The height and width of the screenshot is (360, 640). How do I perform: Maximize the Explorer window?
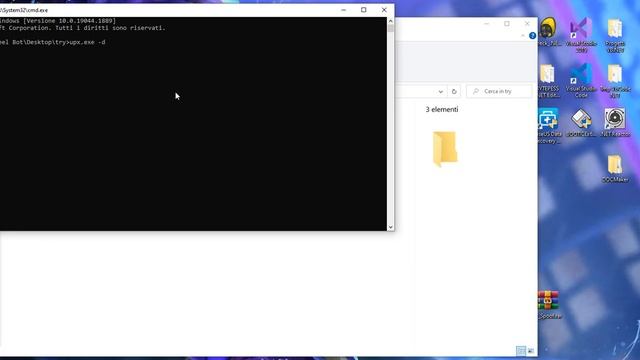[507, 24]
